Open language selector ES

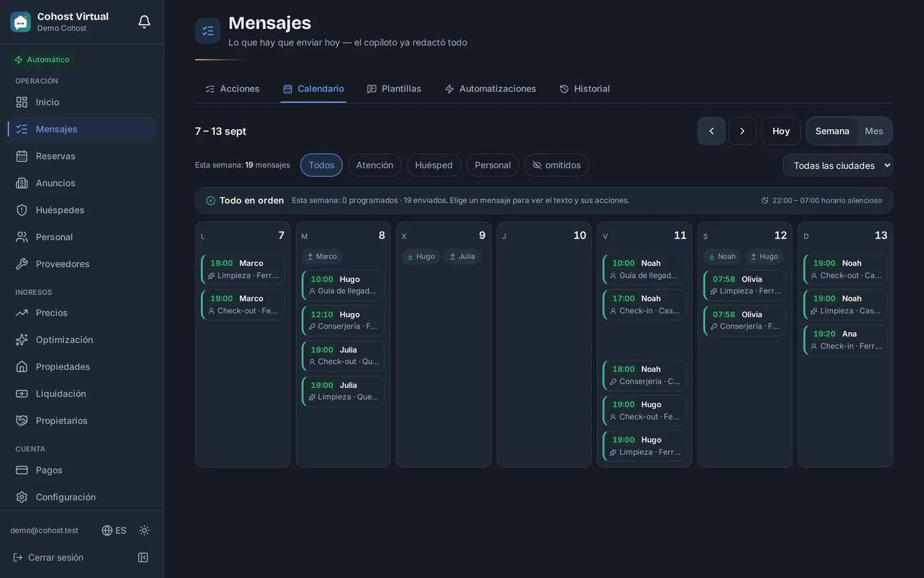pyautogui.click(x=114, y=530)
